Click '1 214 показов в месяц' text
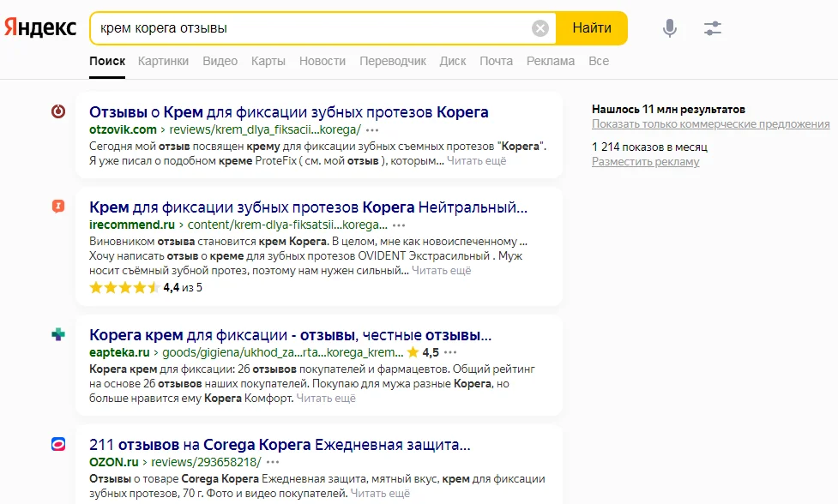 click(649, 147)
